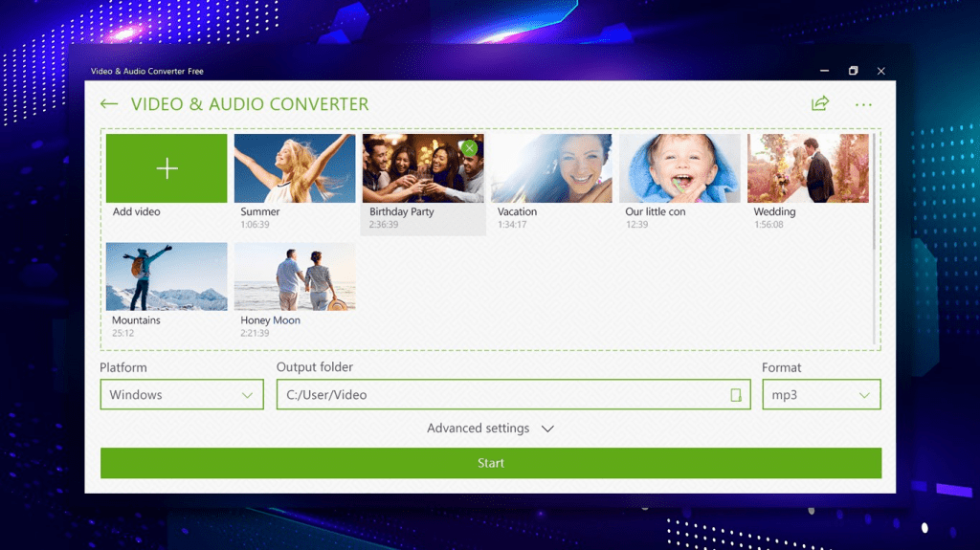The height and width of the screenshot is (550, 980).
Task: Maximize the converter window
Action: point(853,71)
